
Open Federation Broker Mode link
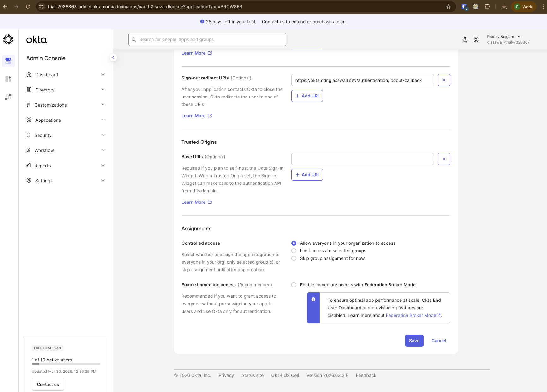[x=413, y=315]
